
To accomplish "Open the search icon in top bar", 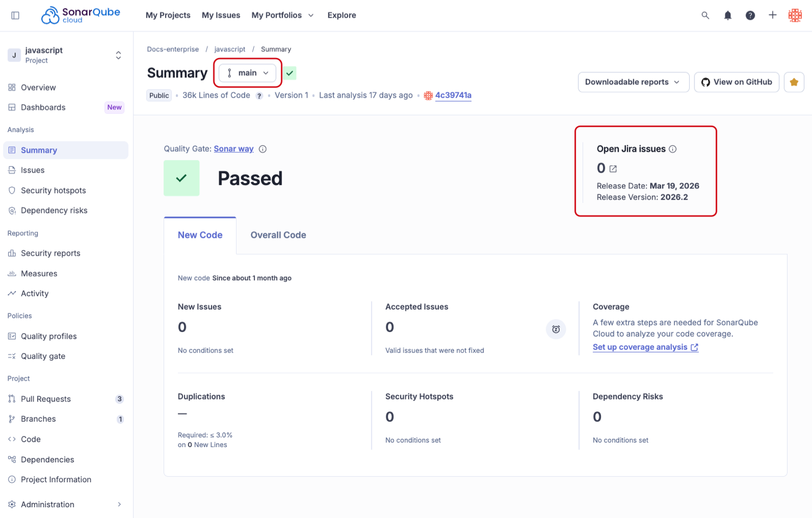I will [705, 15].
